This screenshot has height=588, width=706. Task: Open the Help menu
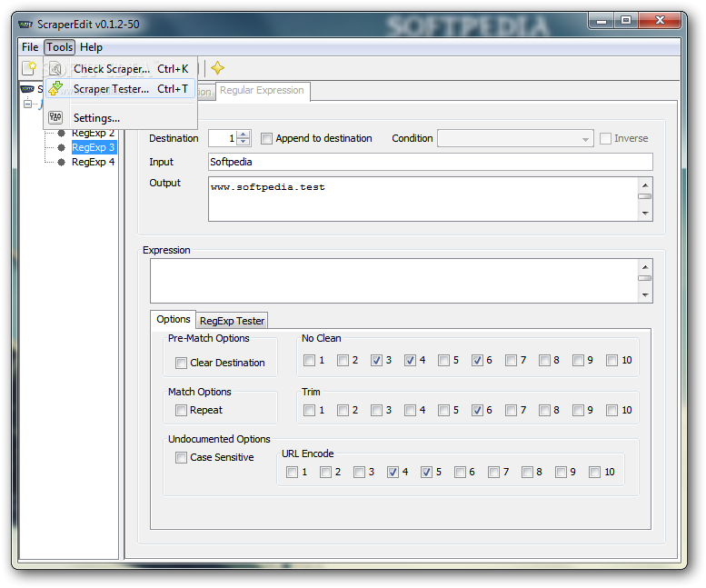point(91,47)
